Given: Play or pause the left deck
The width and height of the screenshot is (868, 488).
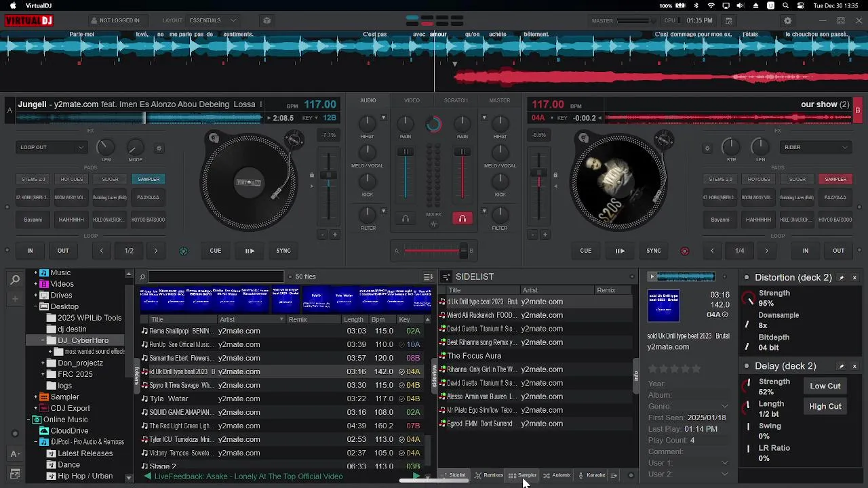Looking at the screenshot, I should (250, 251).
